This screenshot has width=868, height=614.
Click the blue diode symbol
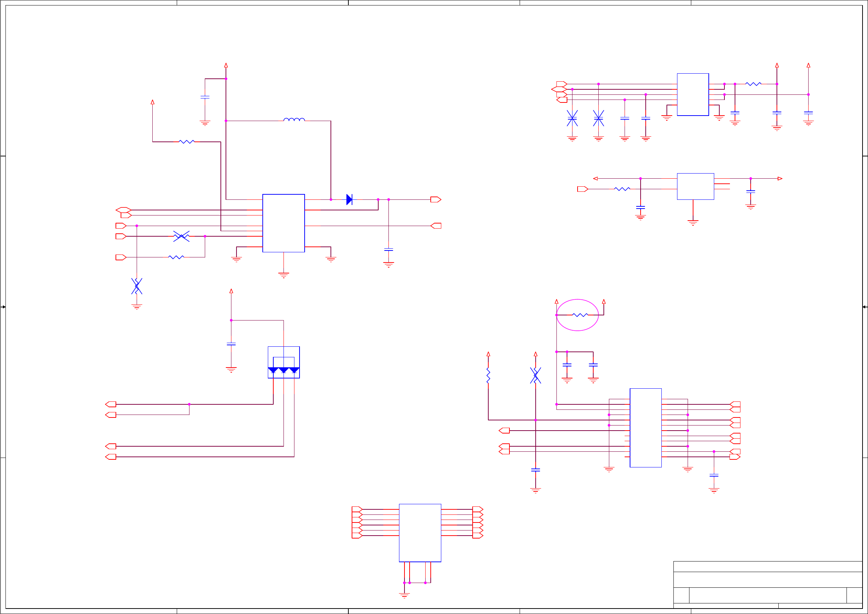pyautogui.click(x=349, y=199)
